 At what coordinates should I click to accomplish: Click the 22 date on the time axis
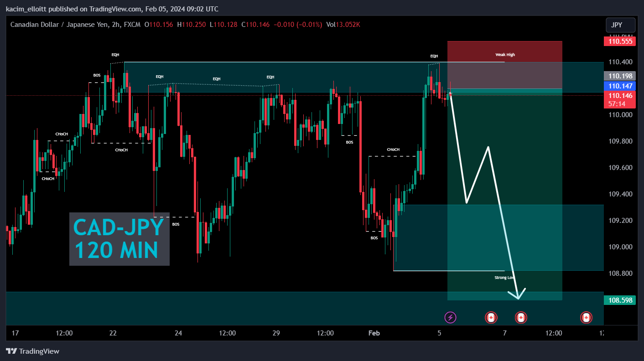coord(113,333)
